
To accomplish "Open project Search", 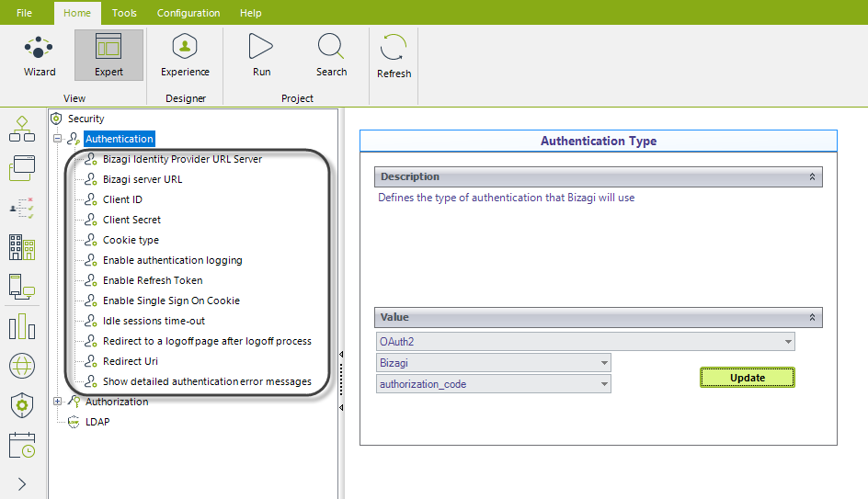I will 331,55.
